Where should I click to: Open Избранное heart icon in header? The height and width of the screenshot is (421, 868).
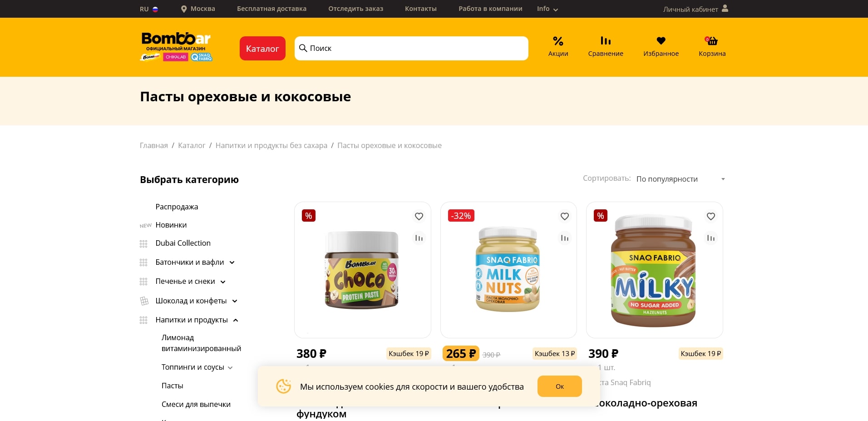click(x=661, y=41)
